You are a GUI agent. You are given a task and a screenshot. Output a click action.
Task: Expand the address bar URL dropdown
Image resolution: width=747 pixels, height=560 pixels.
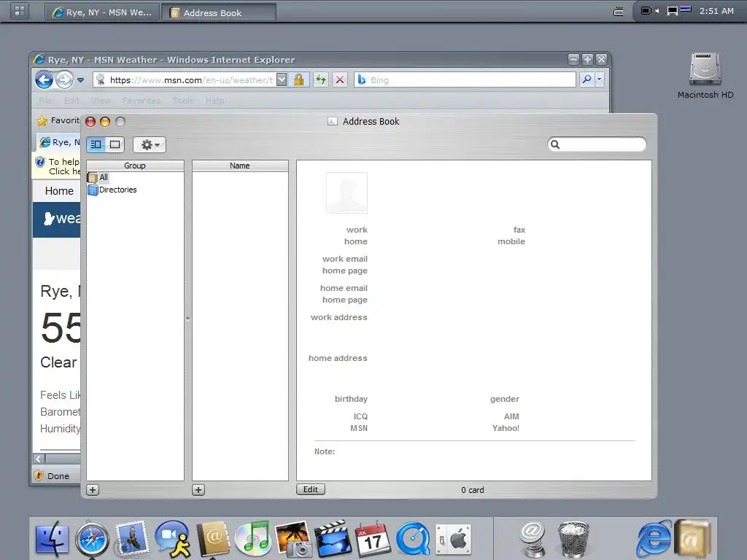(282, 79)
